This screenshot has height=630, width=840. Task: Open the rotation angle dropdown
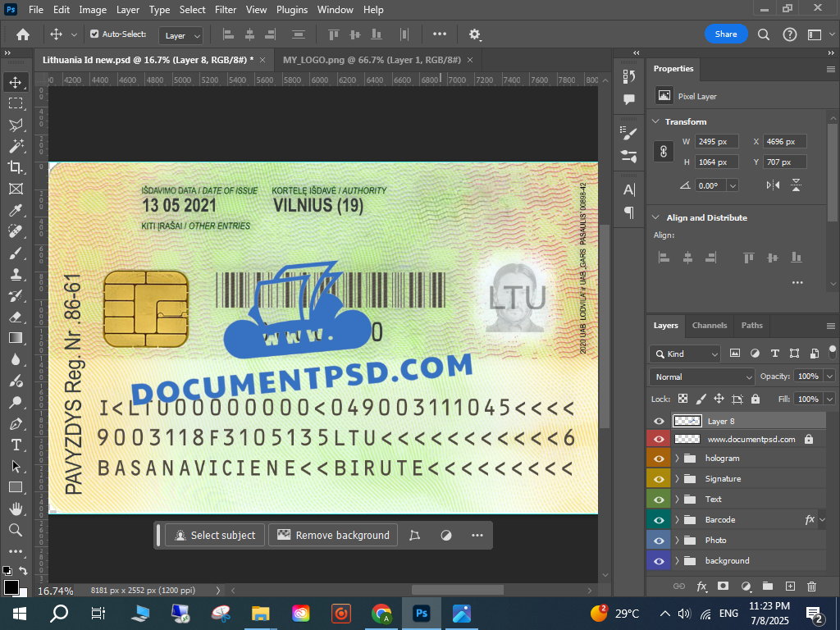coord(733,185)
